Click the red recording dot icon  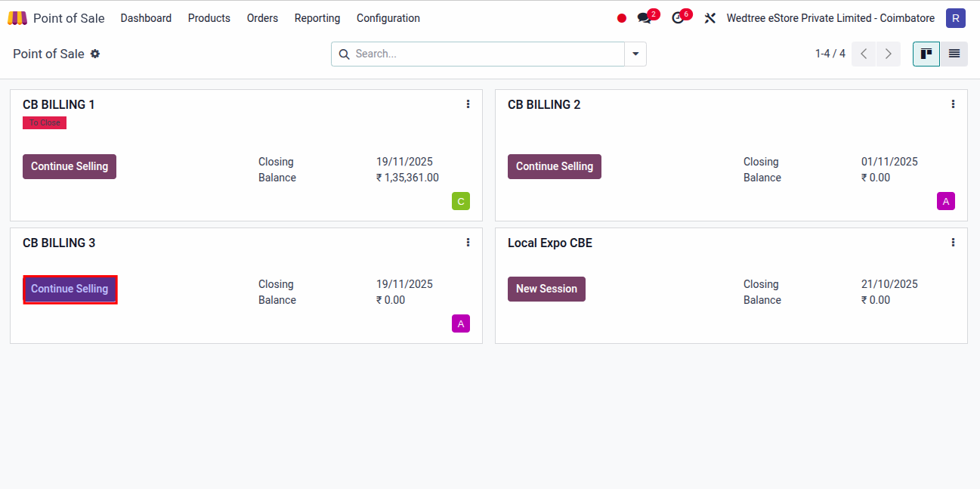tap(621, 17)
